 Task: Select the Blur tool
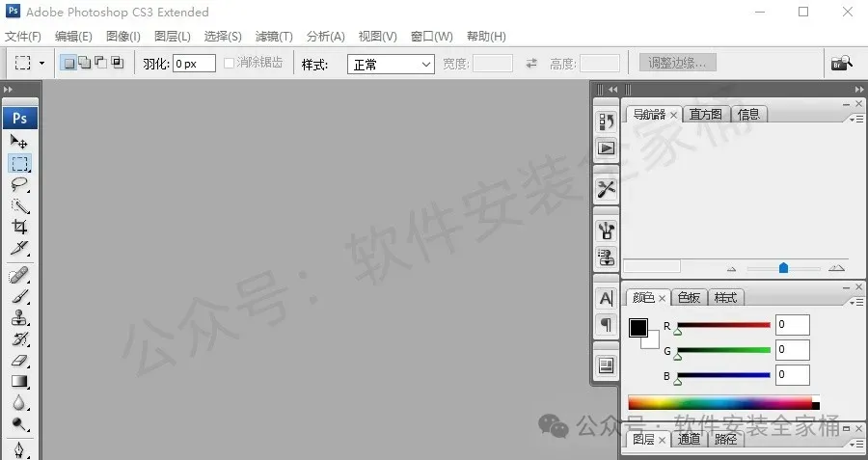(19, 402)
